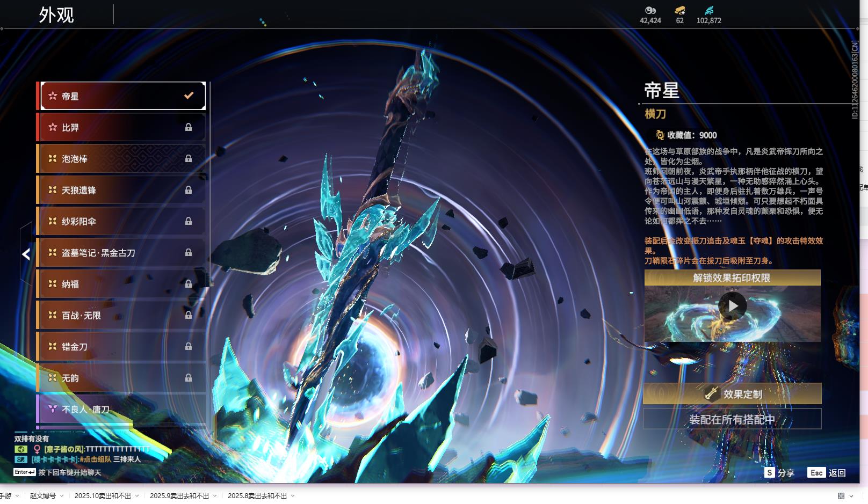Image resolution: width=868 pixels, height=504 pixels.
Task: Click the lock icon on 纳福
Action: [189, 284]
